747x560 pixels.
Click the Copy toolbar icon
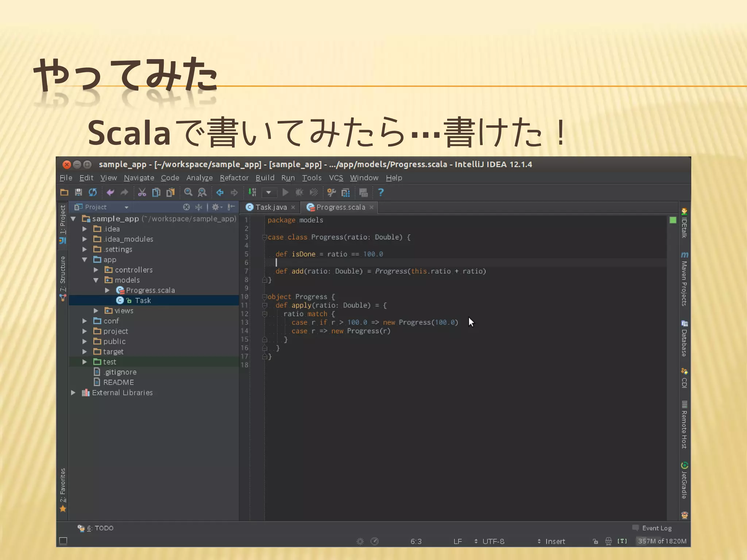(x=156, y=192)
